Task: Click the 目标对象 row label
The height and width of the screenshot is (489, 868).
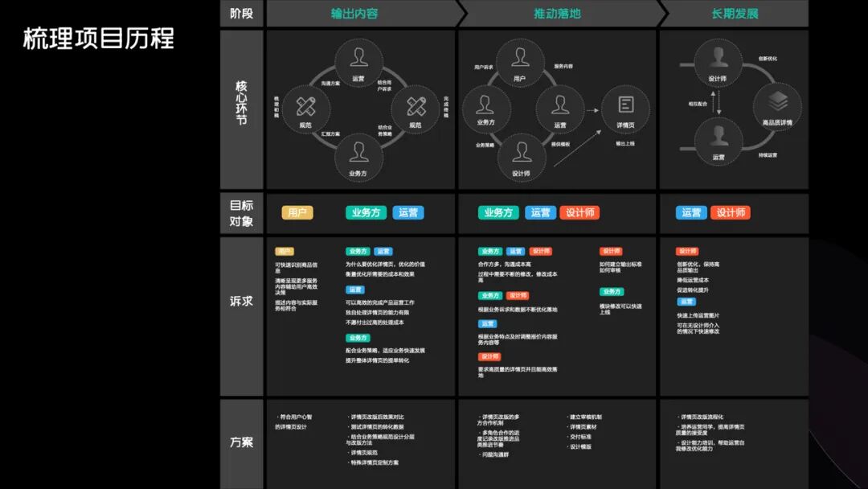Action: (x=241, y=213)
